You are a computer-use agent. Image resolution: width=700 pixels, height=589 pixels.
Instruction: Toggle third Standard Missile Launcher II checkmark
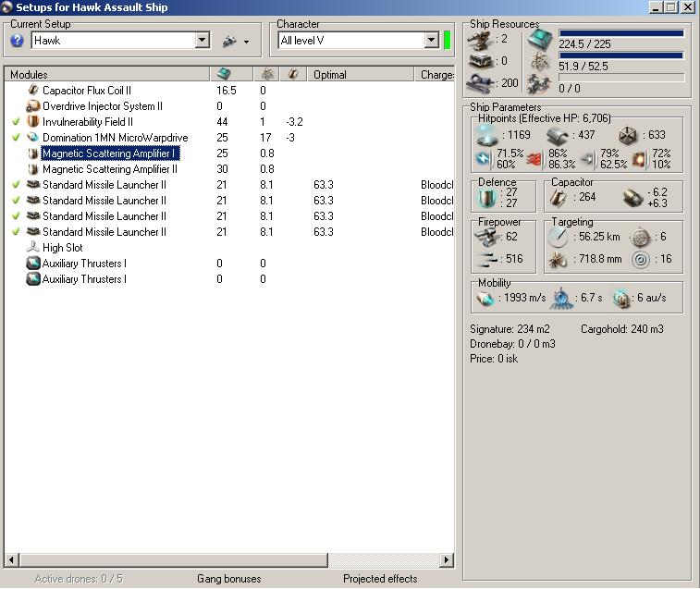tap(16, 215)
